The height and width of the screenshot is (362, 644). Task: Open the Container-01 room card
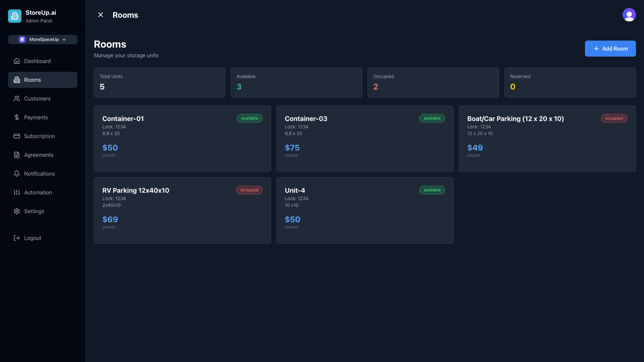click(x=182, y=138)
